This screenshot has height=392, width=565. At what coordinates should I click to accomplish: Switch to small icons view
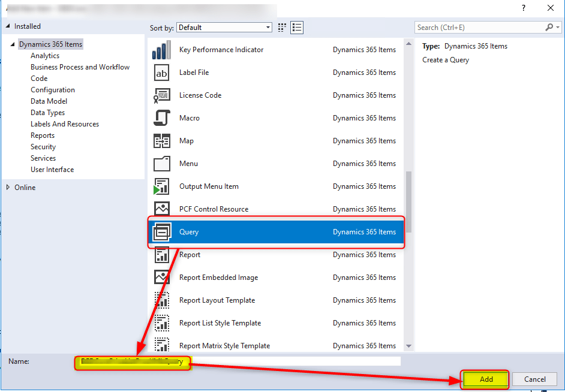[x=281, y=27]
